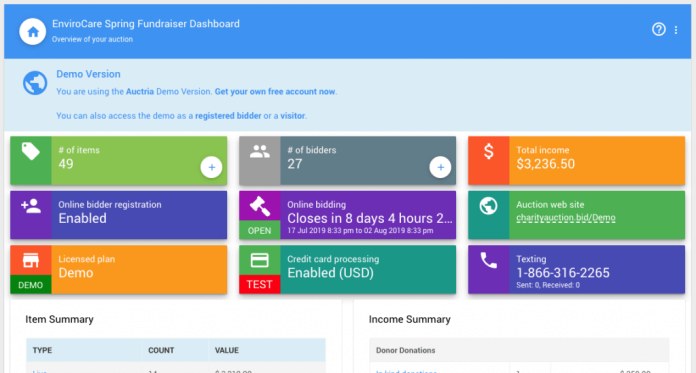Click the OPEN status badge

260,230
